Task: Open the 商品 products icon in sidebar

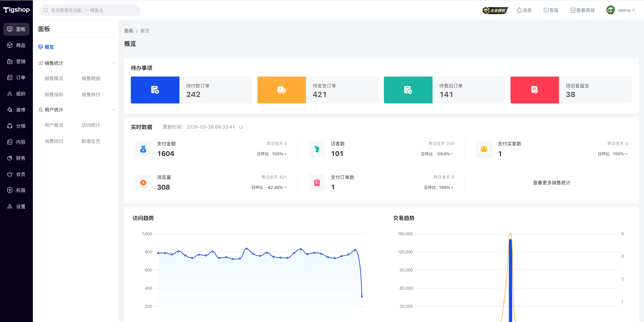Action: tap(10, 45)
